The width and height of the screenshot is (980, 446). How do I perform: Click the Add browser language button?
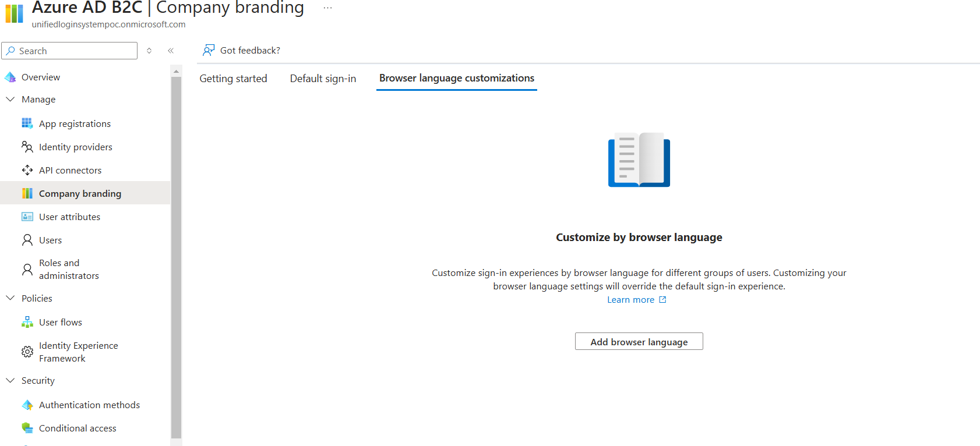point(639,342)
